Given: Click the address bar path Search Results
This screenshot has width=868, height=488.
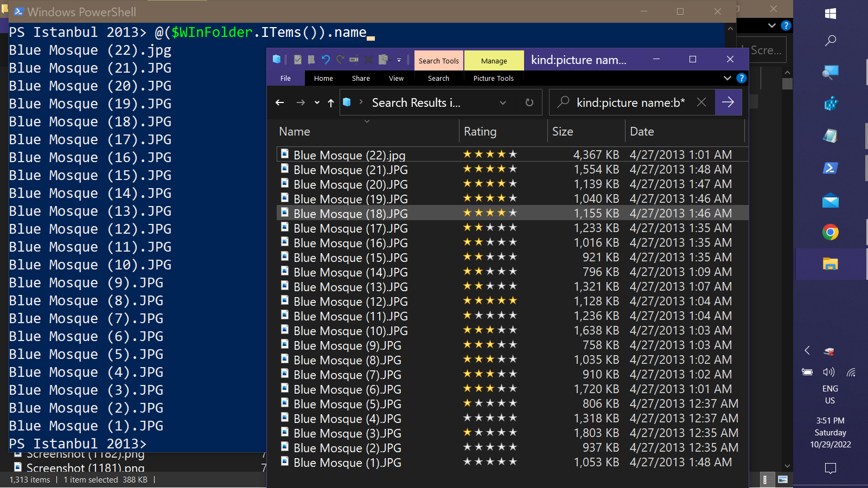Looking at the screenshot, I should coord(416,102).
